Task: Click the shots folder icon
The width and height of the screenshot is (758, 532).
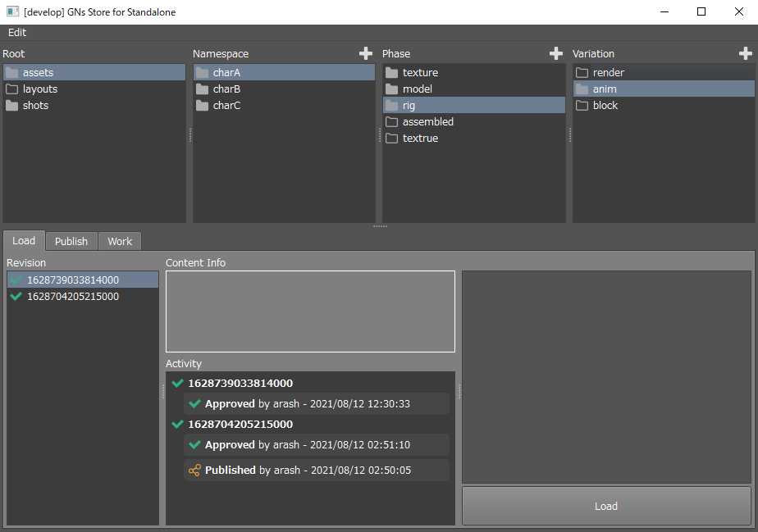Action: coord(12,106)
